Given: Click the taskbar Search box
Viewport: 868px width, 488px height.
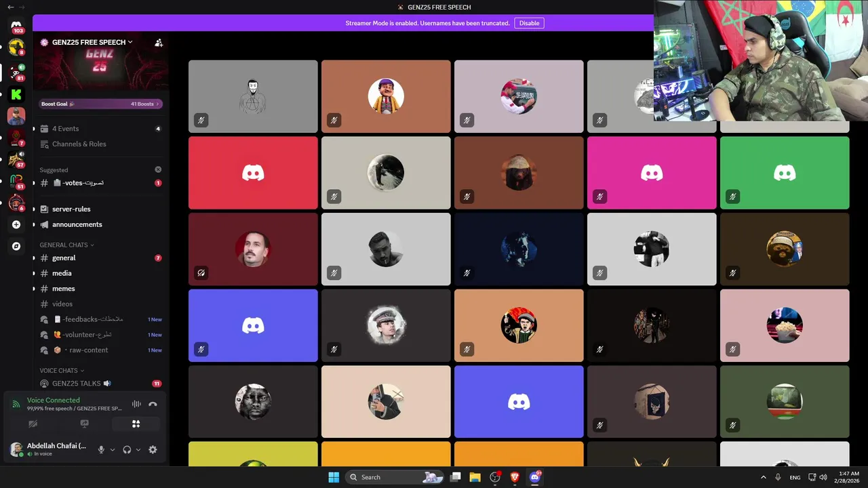Looking at the screenshot, I should point(395,477).
